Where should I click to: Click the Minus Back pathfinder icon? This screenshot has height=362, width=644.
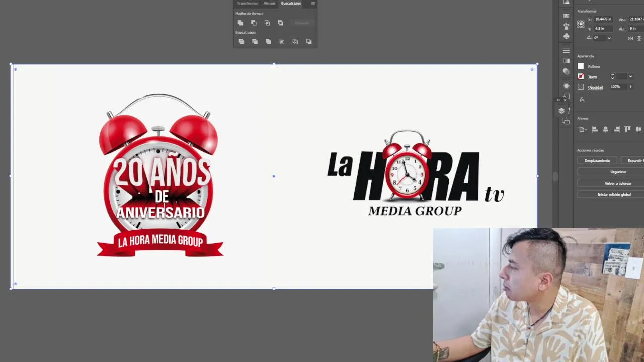click(x=309, y=42)
